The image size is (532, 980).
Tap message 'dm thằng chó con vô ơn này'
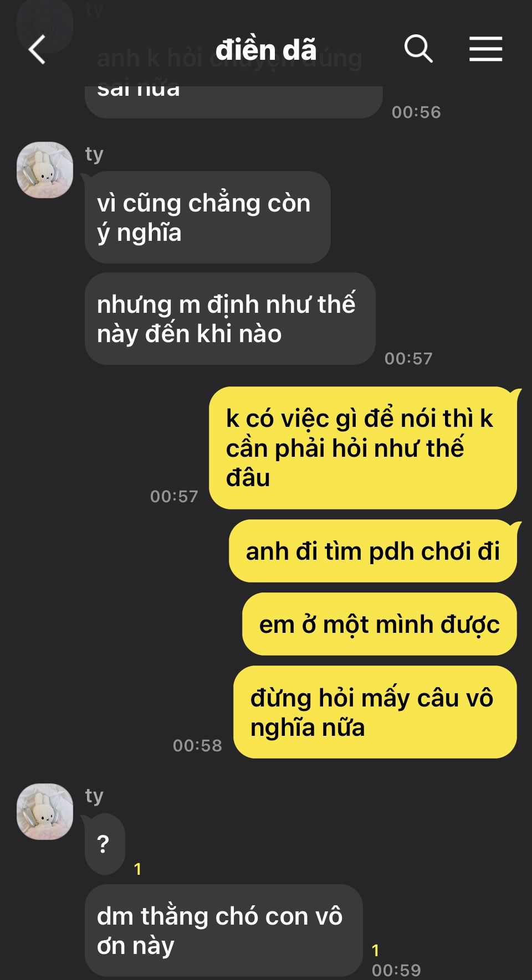coord(224,931)
